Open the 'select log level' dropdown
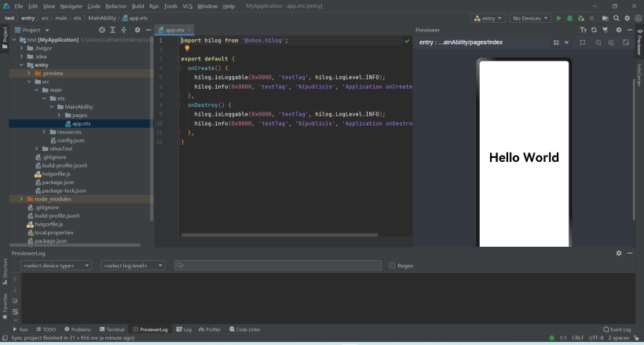The image size is (644, 345). (x=133, y=266)
